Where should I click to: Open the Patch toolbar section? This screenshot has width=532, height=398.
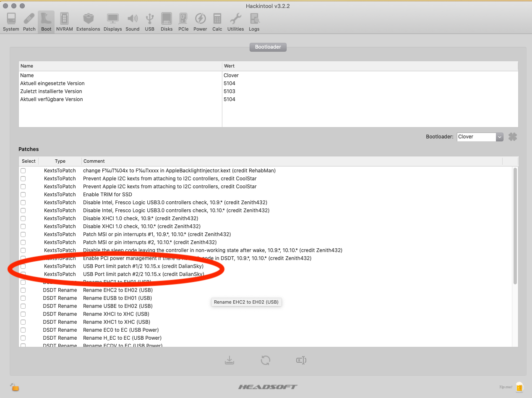[29, 22]
